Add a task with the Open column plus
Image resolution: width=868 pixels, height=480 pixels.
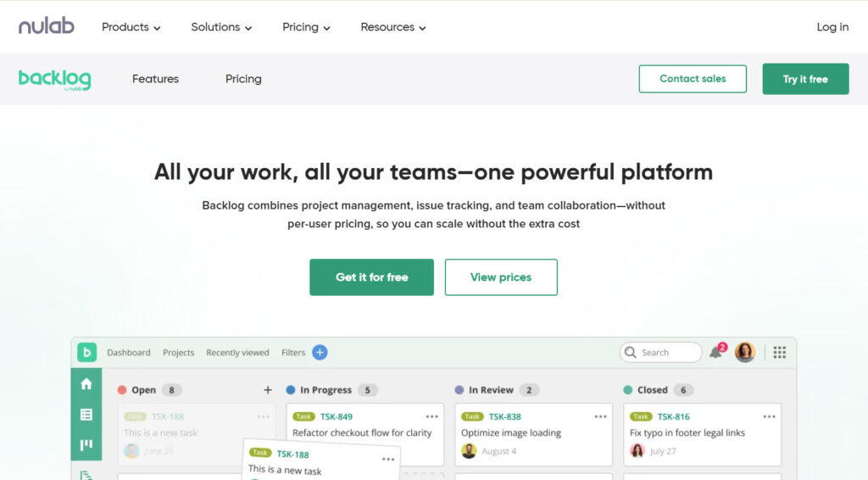268,390
